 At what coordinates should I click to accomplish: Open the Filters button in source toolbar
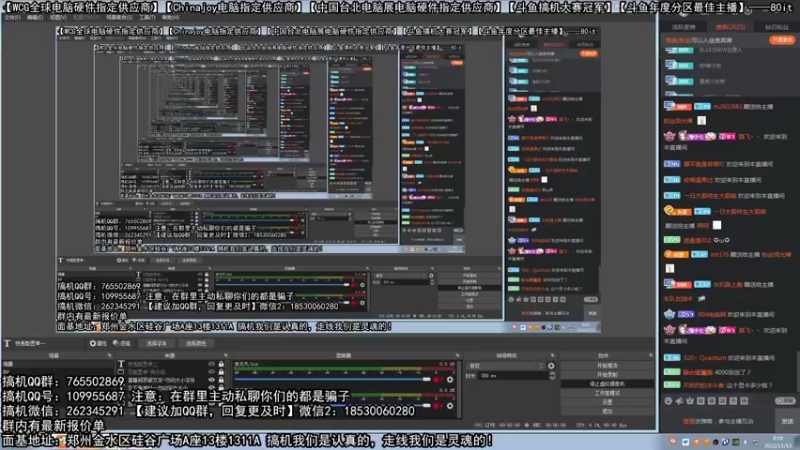tap(121, 343)
